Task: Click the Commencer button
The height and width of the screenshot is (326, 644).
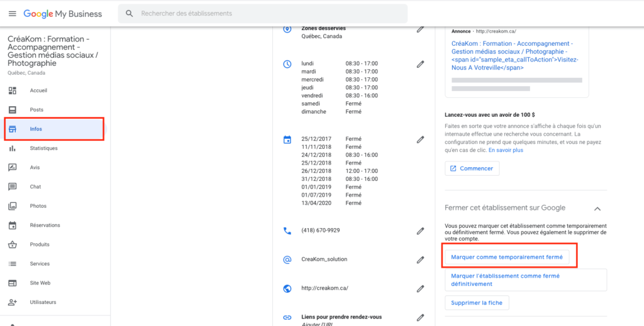Action: [472, 168]
